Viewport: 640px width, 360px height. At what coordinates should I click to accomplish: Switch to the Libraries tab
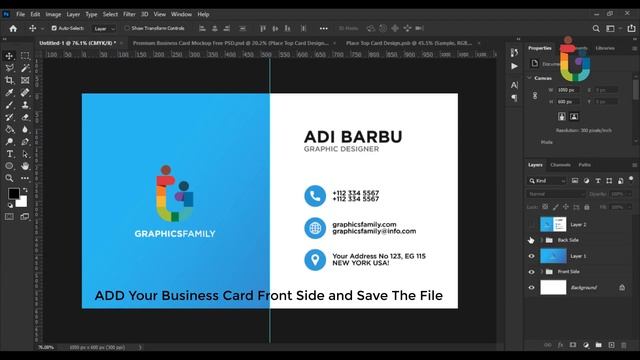coord(605,48)
